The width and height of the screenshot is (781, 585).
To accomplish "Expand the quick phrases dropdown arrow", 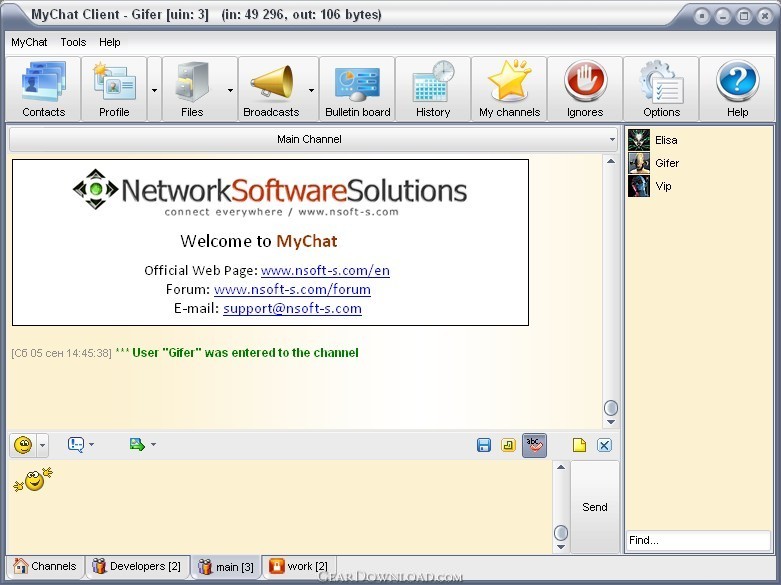I will point(92,444).
